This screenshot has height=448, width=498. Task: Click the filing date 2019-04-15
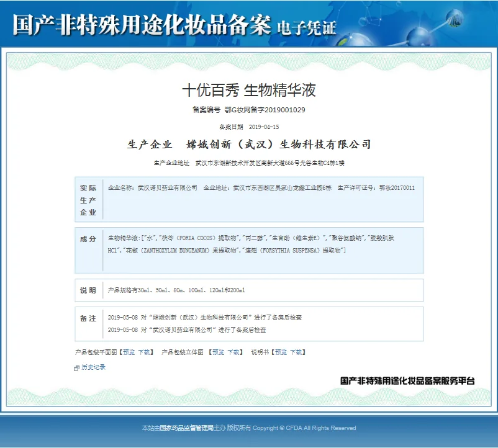point(264,127)
